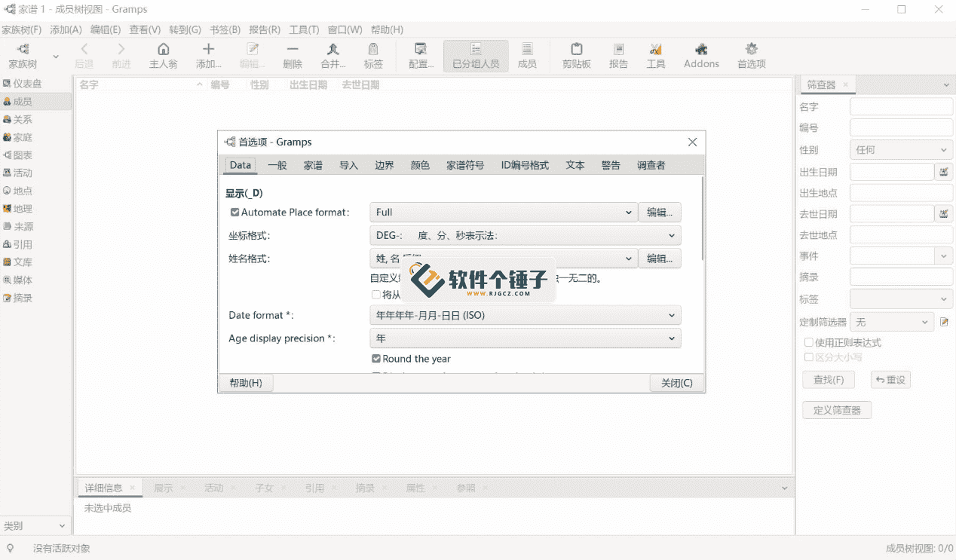Screen dimensions: 956x560
Task: Open the 家族树 toolbar icon
Action: click(x=23, y=56)
